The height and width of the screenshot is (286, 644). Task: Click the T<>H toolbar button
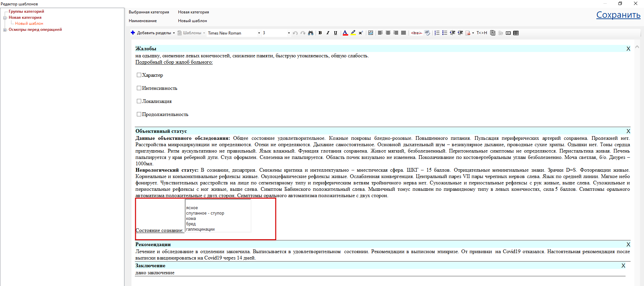pos(482,33)
